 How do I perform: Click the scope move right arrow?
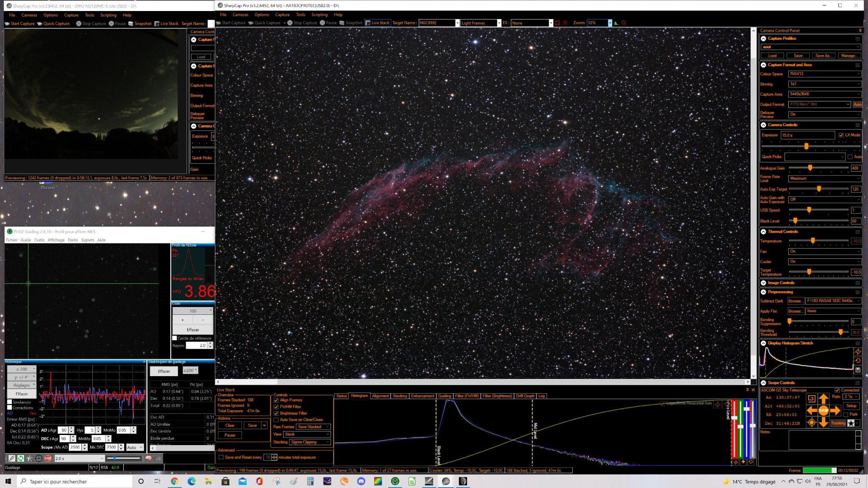[x=835, y=410]
